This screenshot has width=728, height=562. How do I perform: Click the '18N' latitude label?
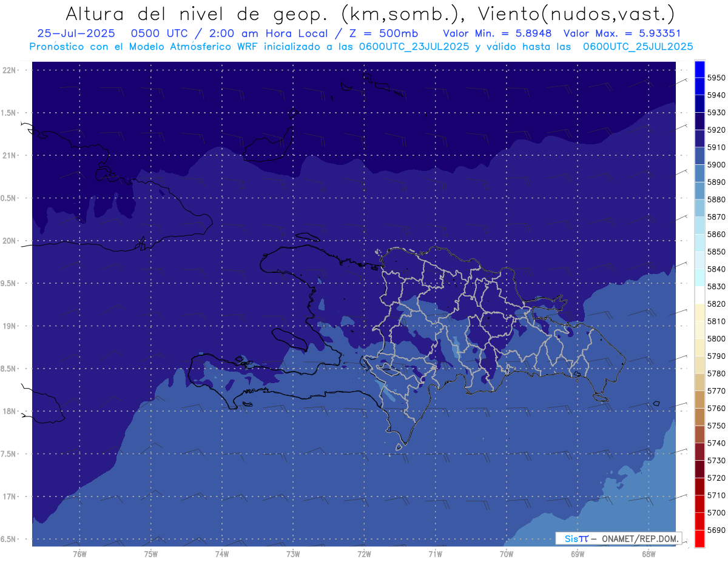tap(9, 411)
